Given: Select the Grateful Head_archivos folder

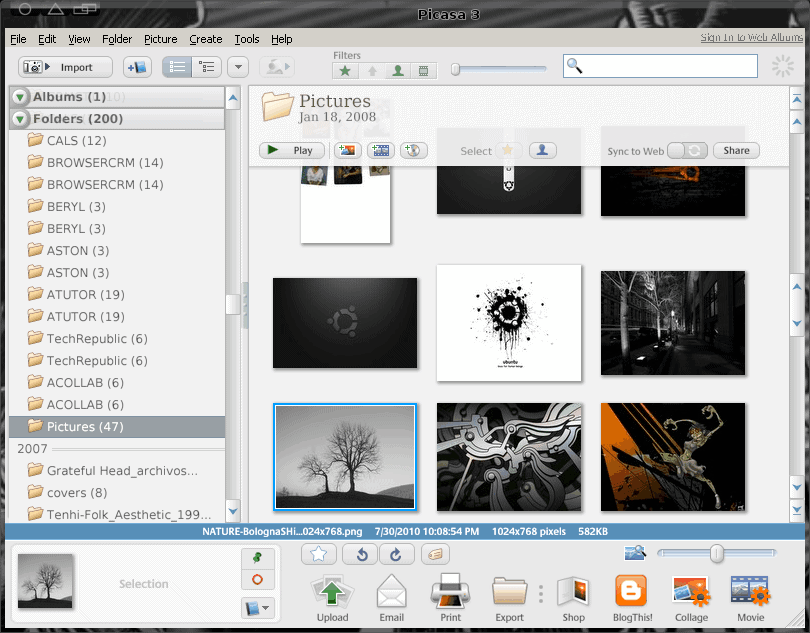Looking at the screenshot, I should point(117,471).
